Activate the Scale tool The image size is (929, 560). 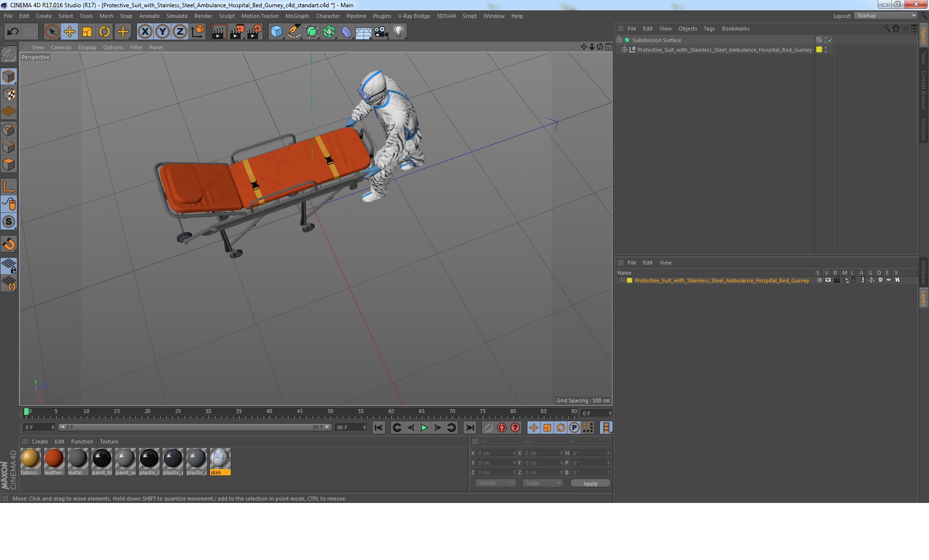point(87,32)
